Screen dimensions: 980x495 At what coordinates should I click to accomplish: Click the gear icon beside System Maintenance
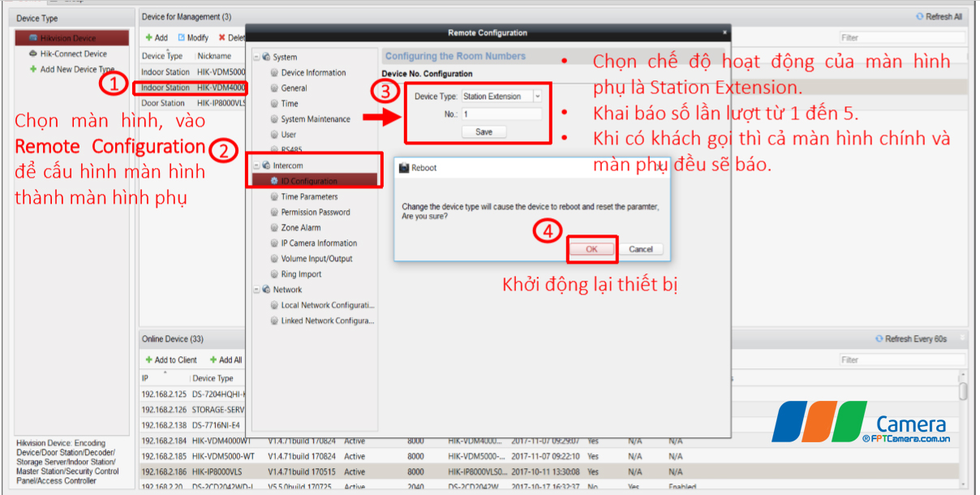274,119
